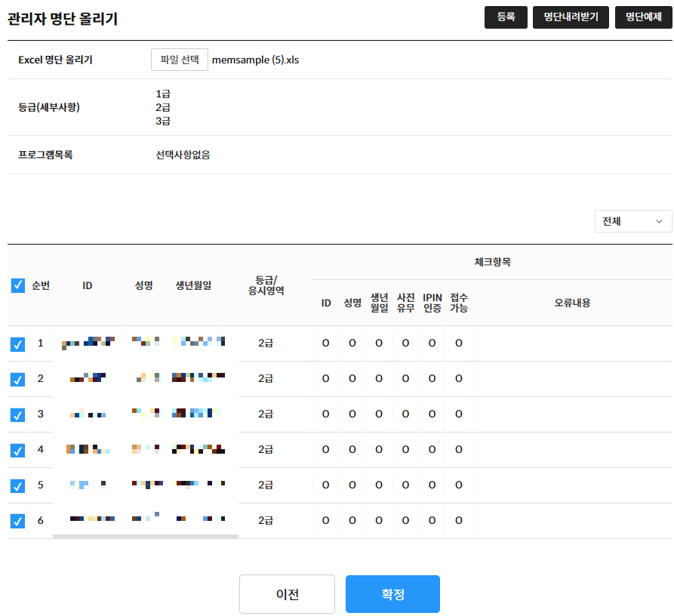Toggle checkbox for row 3

coord(18,414)
